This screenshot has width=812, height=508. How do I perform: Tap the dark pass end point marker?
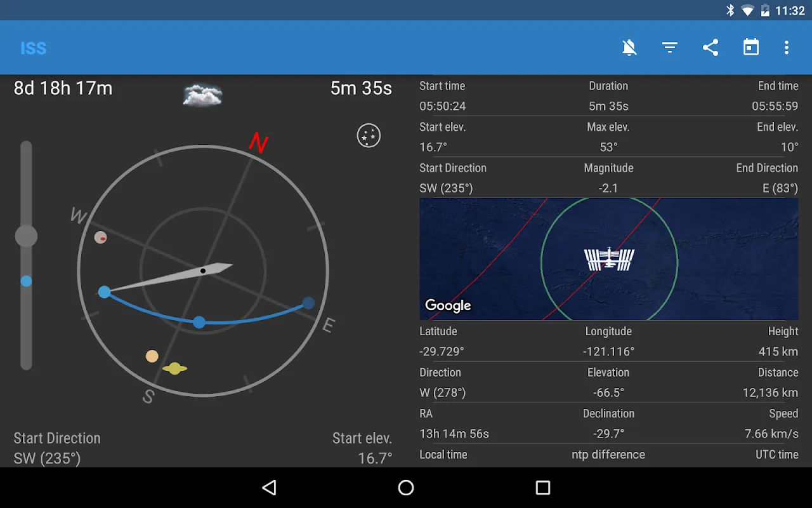coord(308,303)
